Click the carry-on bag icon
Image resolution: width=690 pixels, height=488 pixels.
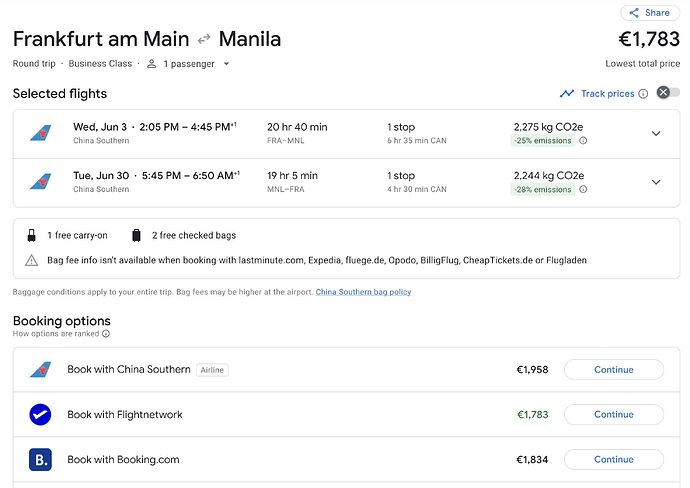tap(31, 235)
